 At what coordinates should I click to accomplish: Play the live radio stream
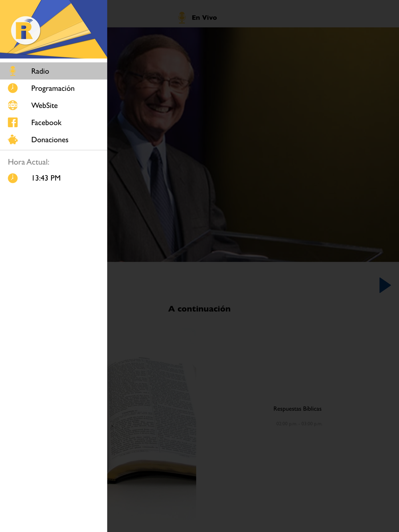click(385, 285)
